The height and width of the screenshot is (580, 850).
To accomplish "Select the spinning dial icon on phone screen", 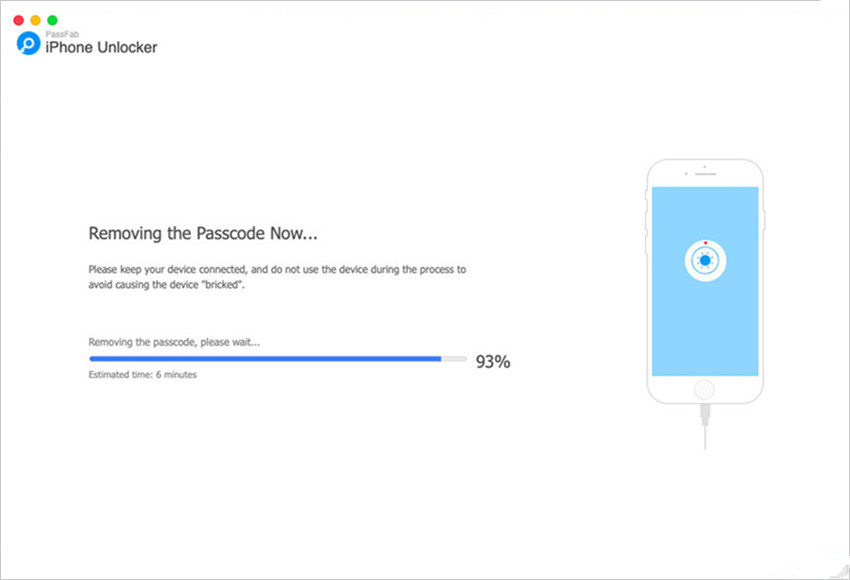I will point(705,260).
